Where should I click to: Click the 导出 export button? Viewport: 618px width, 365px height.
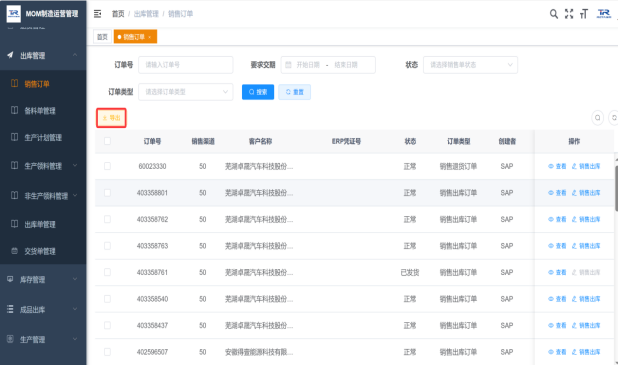pos(111,118)
